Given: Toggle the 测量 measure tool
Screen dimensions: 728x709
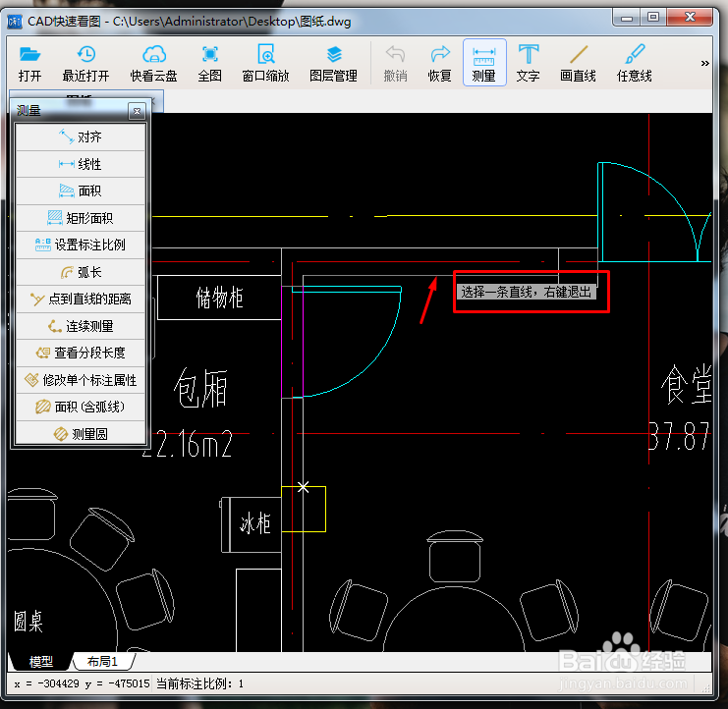Looking at the screenshot, I should [484, 63].
